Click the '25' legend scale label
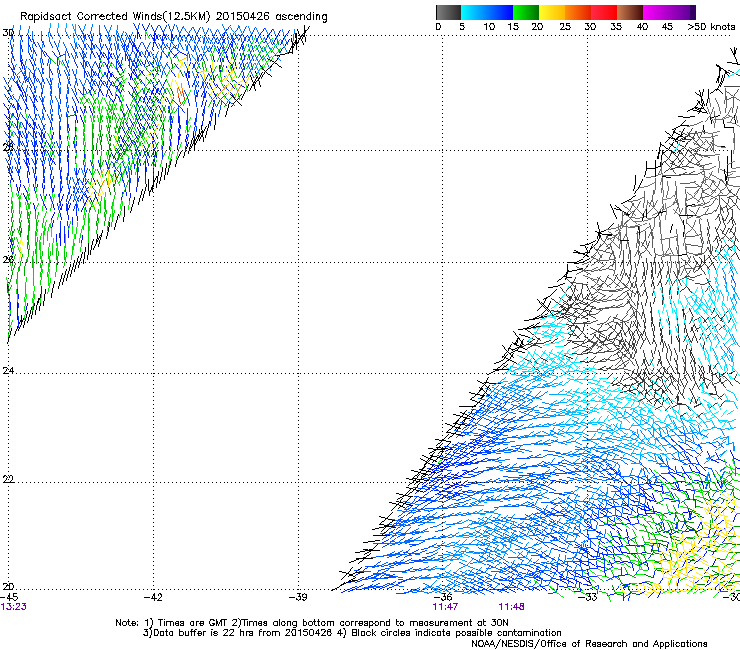740x650 pixels. coord(565,27)
